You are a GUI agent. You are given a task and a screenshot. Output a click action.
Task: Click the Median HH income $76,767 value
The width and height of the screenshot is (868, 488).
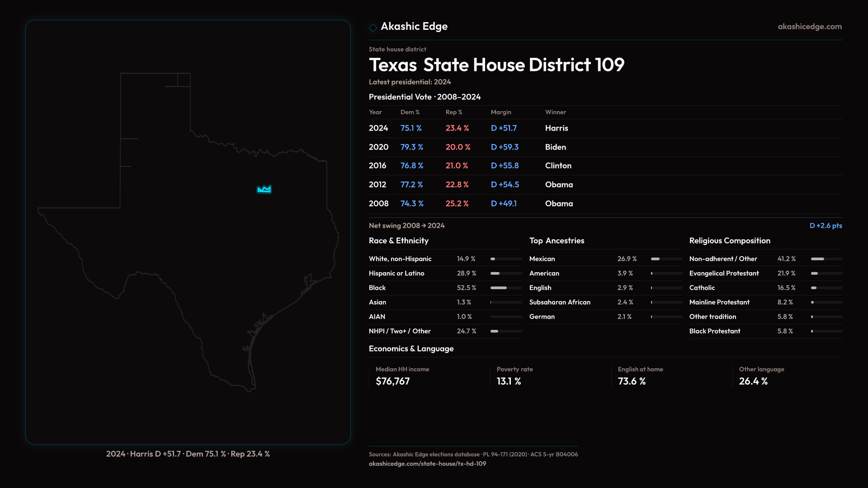[392, 381]
